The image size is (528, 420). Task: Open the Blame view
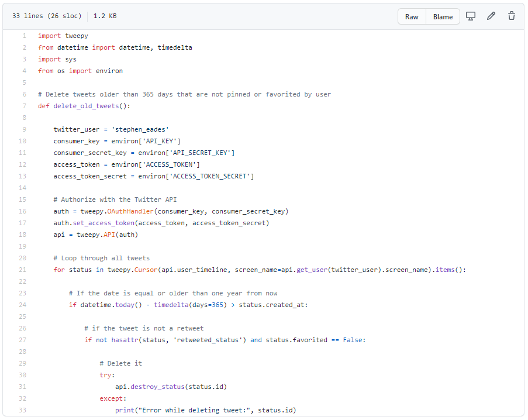pyautogui.click(x=443, y=16)
